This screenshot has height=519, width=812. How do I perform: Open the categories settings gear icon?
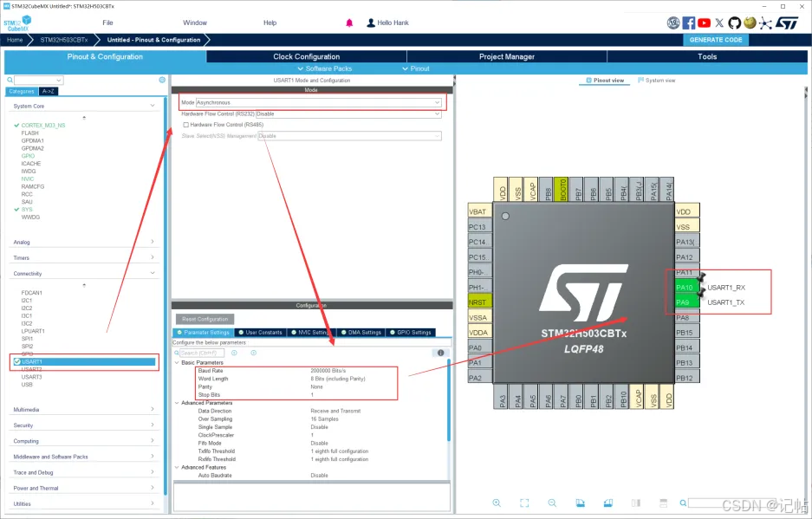[x=162, y=80]
